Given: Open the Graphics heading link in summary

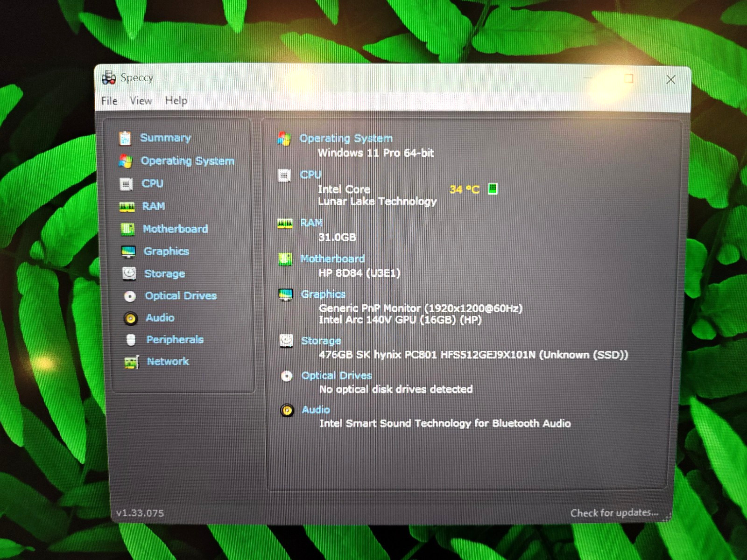Looking at the screenshot, I should pyautogui.click(x=323, y=294).
